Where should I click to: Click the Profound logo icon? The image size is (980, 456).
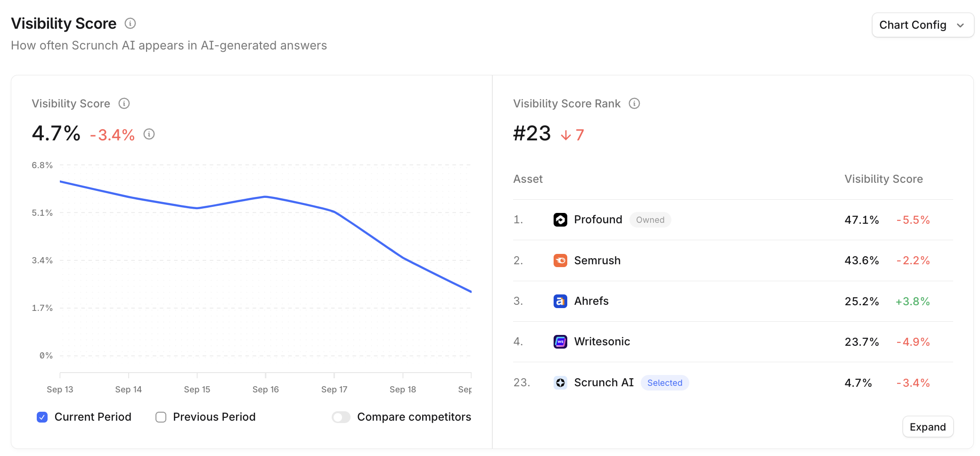point(560,220)
